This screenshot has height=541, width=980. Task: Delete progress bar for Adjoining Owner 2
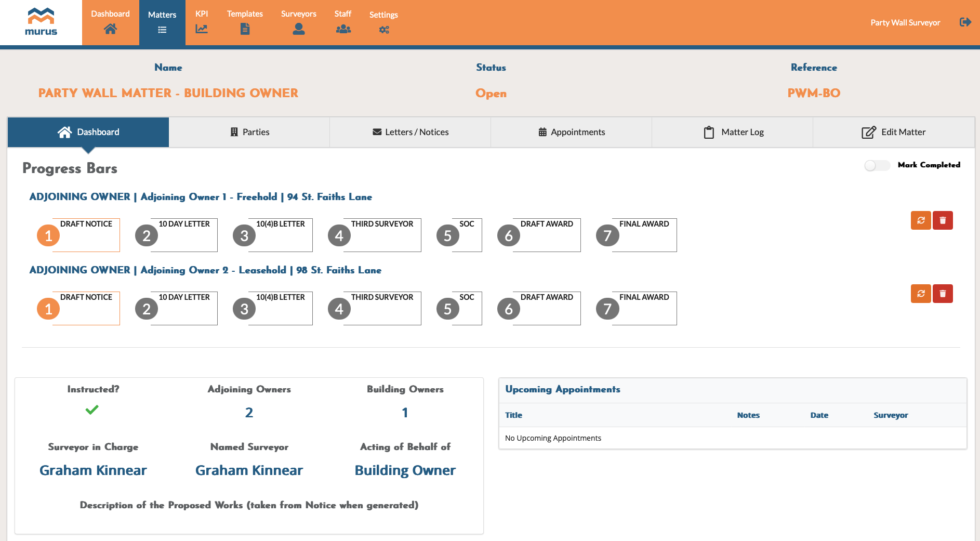coord(943,294)
